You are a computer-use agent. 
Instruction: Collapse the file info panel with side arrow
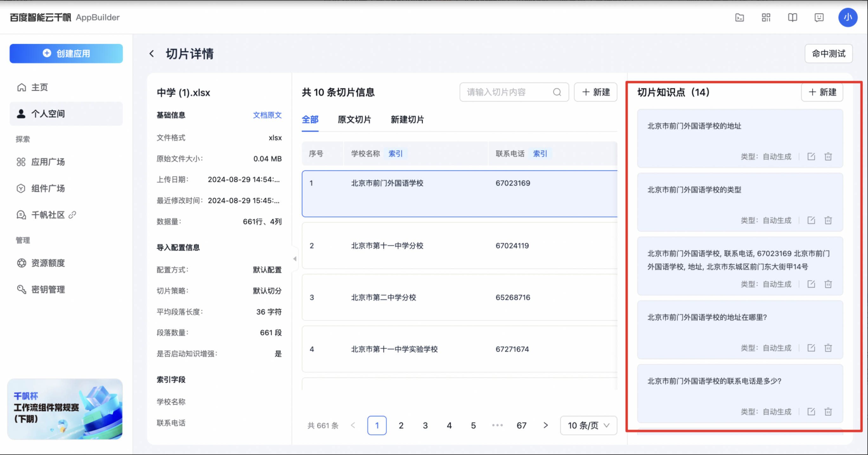[295, 259]
